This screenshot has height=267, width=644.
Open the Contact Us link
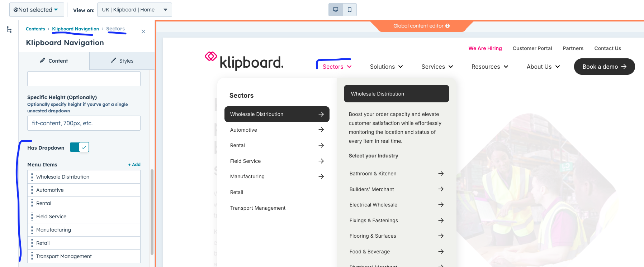click(x=607, y=48)
